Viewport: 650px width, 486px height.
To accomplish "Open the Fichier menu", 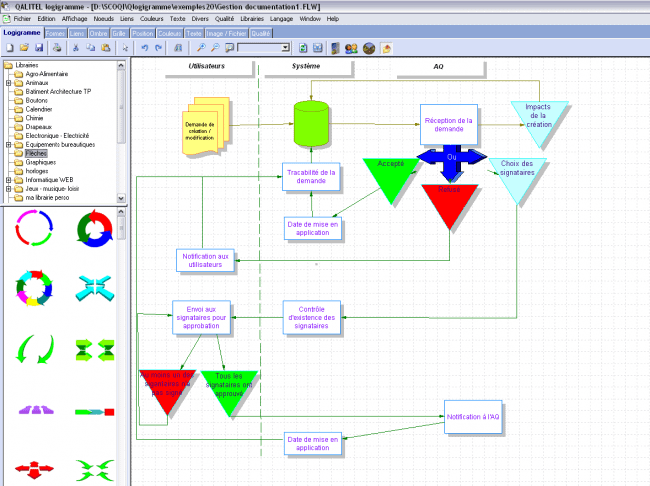I will 22,19.
